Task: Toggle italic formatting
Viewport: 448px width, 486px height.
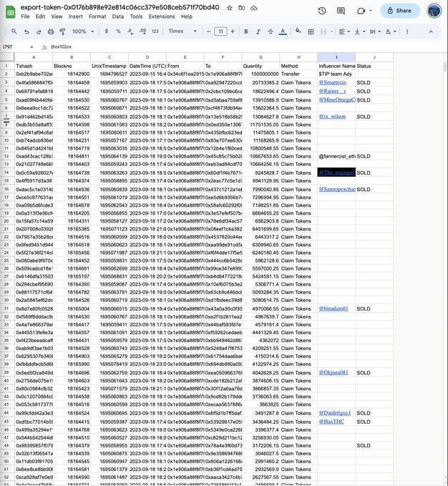Action: (x=258, y=31)
